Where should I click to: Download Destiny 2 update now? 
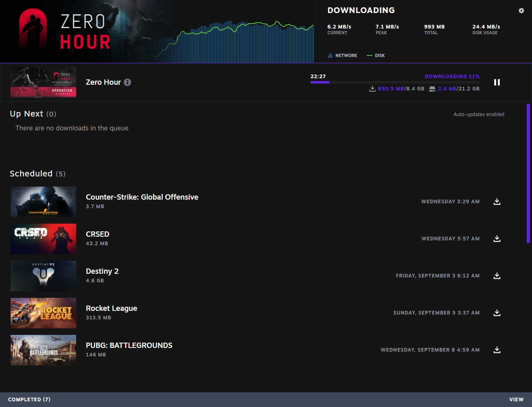pos(497,276)
